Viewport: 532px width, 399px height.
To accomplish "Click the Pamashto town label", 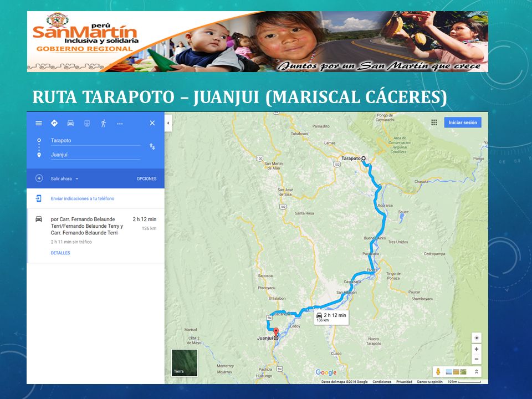I will pyautogui.click(x=321, y=126).
